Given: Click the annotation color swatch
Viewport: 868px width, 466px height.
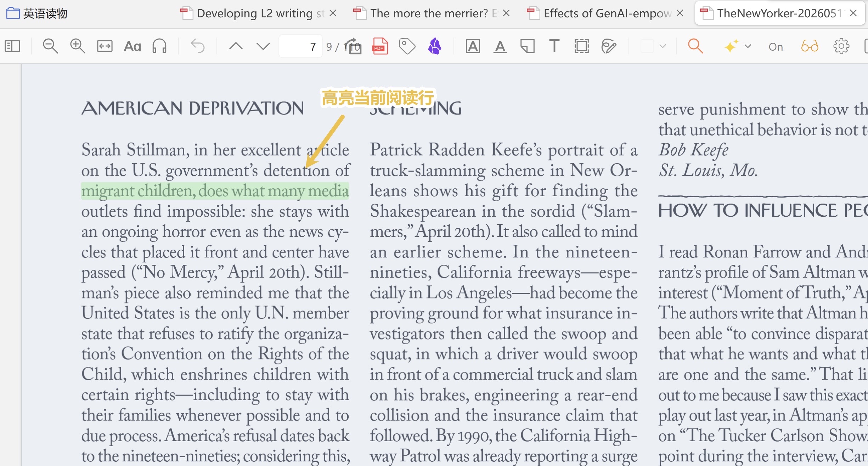Looking at the screenshot, I should click(x=647, y=46).
